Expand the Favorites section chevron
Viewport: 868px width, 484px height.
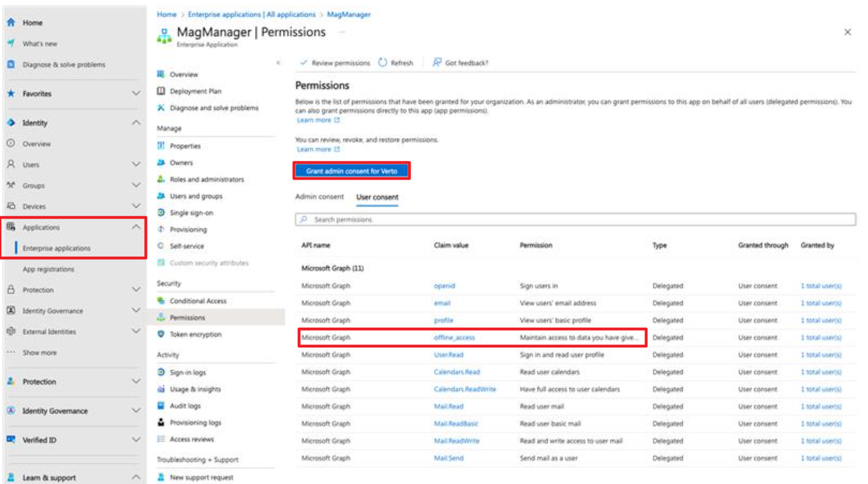click(136, 93)
